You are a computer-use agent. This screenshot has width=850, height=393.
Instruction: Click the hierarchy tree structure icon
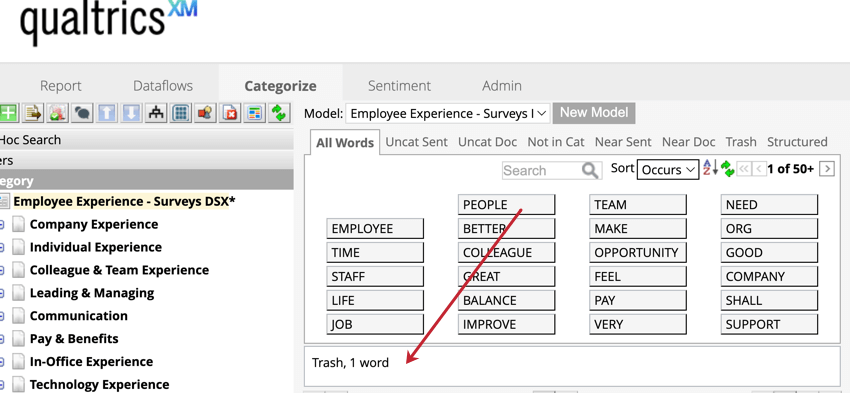(157, 113)
